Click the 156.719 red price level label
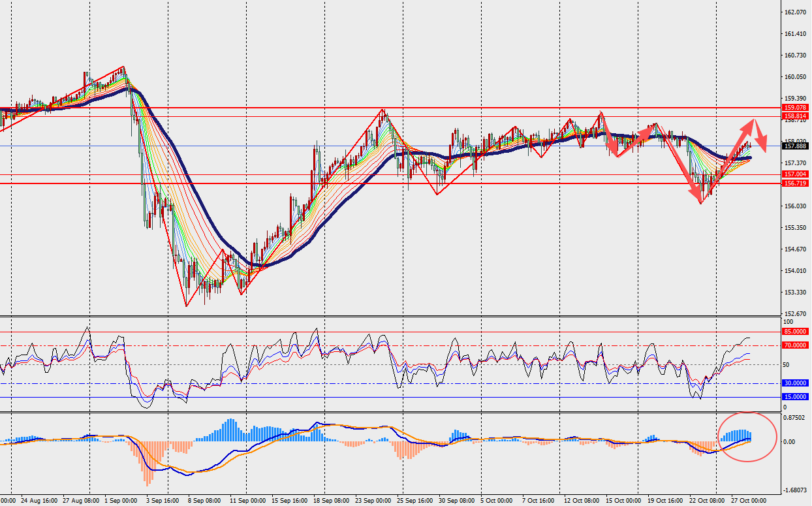Screen dimensions: 812x506 (795, 183)
